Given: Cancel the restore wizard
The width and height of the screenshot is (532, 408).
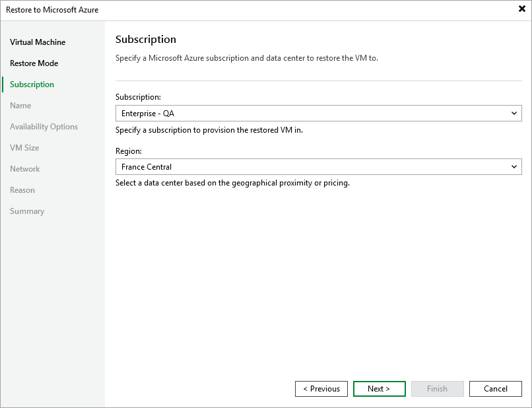Looking at the screenshot, I should [x=495, y=389].
